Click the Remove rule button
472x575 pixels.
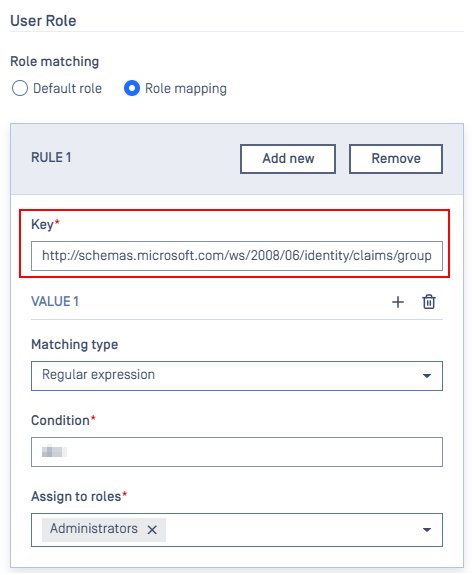coord(396,159)
